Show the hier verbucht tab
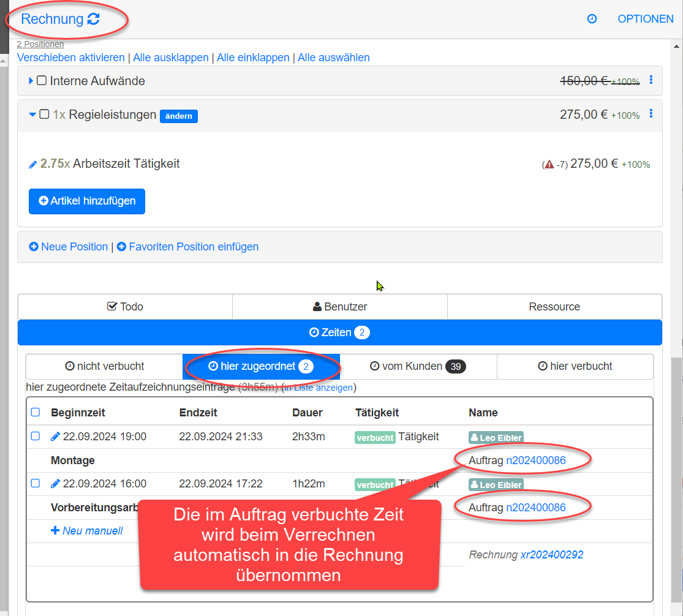 pos(575,366)
